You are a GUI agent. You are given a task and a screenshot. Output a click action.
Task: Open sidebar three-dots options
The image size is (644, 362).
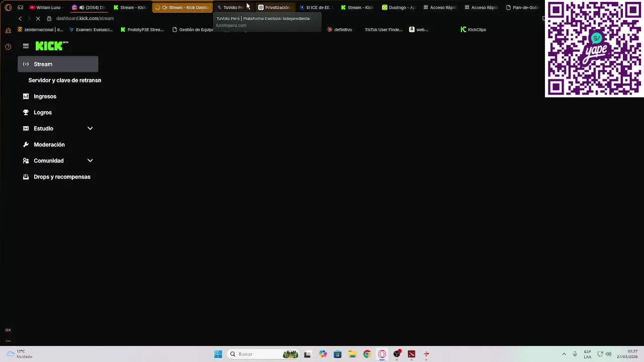(8, 341)
